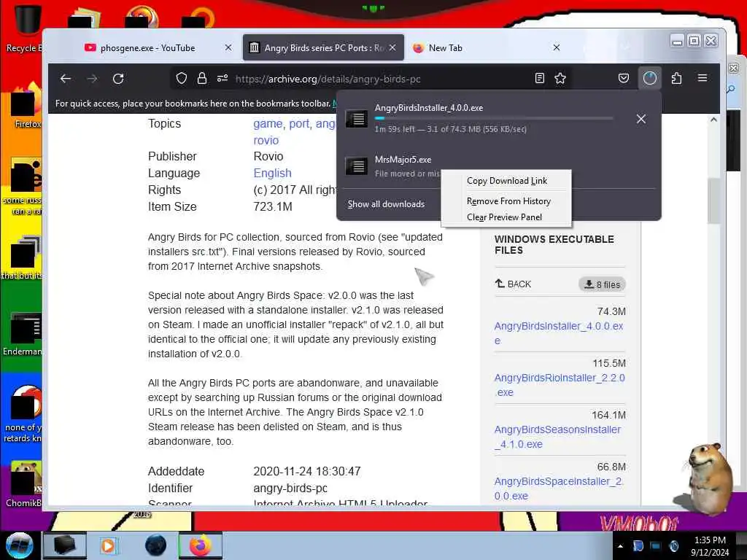
Task: Click the AngryBirdsInstaller_4.0.0.exe file icon in downloads
Action: [x=356, y=119]
